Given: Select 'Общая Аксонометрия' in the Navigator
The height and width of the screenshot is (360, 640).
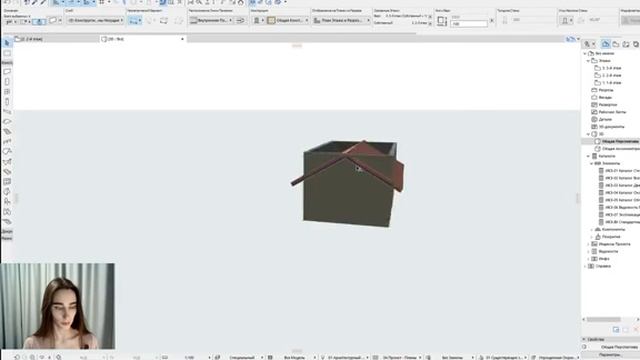Looking at the screenshot, I should [621, 149].
